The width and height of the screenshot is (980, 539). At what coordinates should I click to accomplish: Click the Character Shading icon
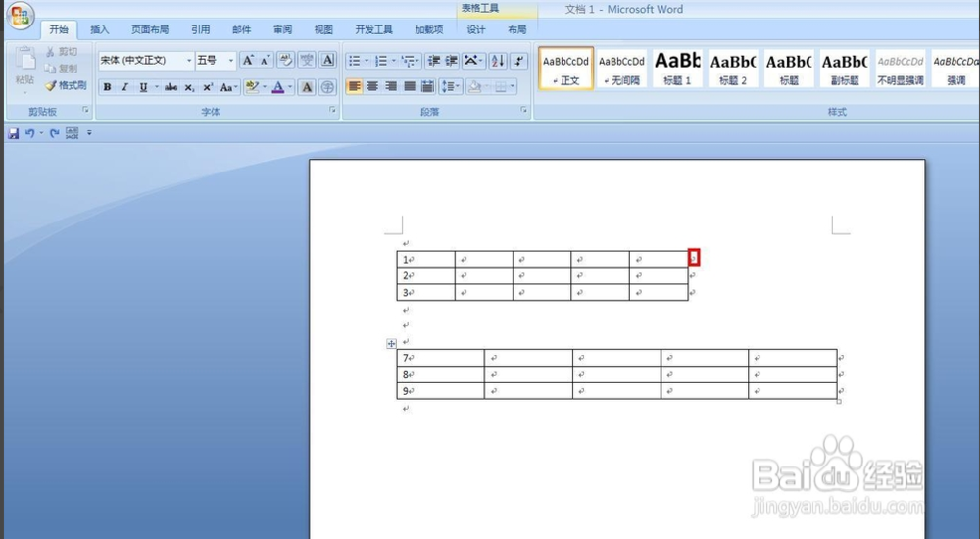point(306,87)
